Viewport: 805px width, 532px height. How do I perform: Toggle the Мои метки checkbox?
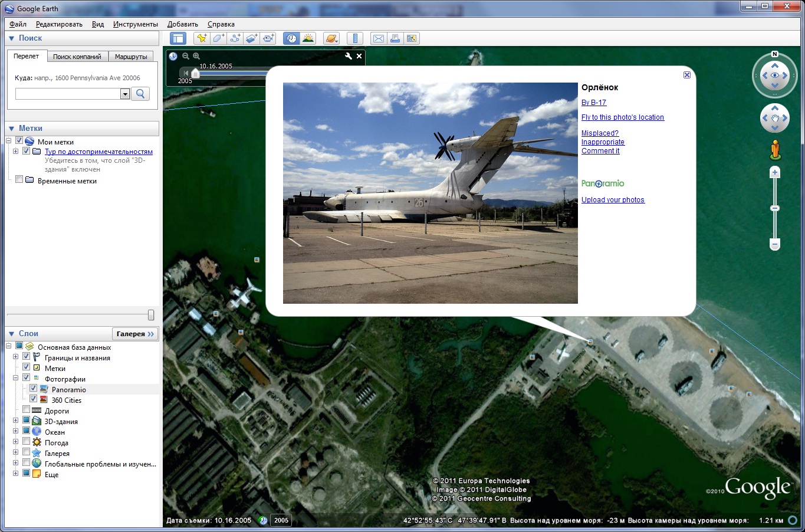click(x=19, y=141)
